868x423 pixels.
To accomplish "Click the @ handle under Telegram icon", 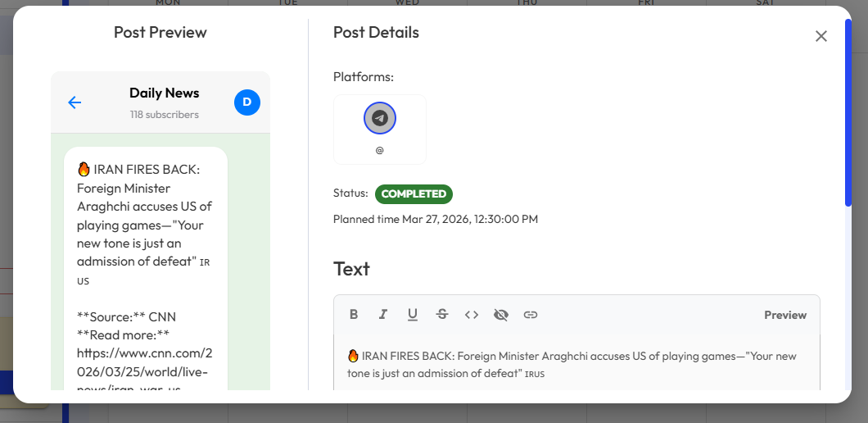I will click(380, 150).
